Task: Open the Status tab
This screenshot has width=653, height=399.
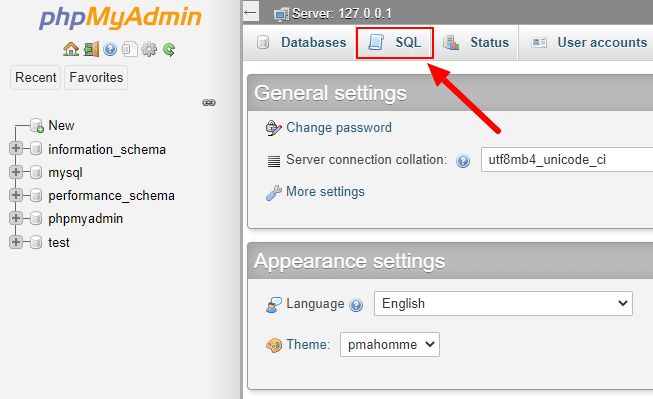Action: pos(476,42)
